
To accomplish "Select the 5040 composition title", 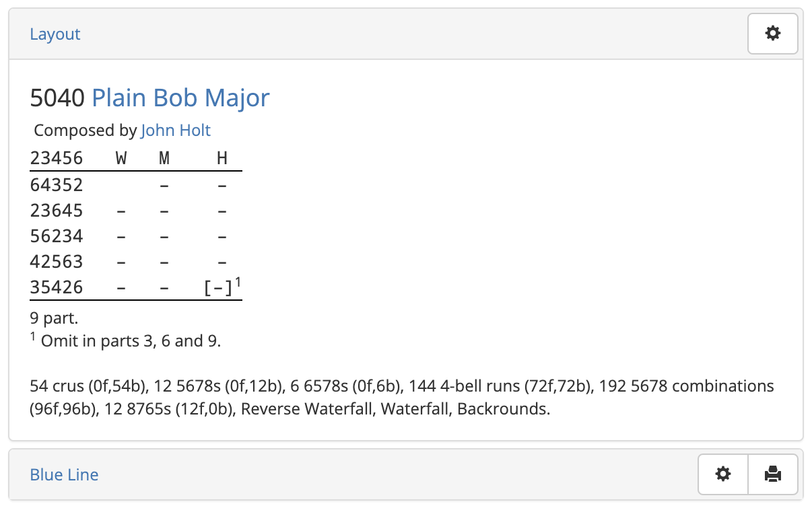I will [x=57, y=98].
